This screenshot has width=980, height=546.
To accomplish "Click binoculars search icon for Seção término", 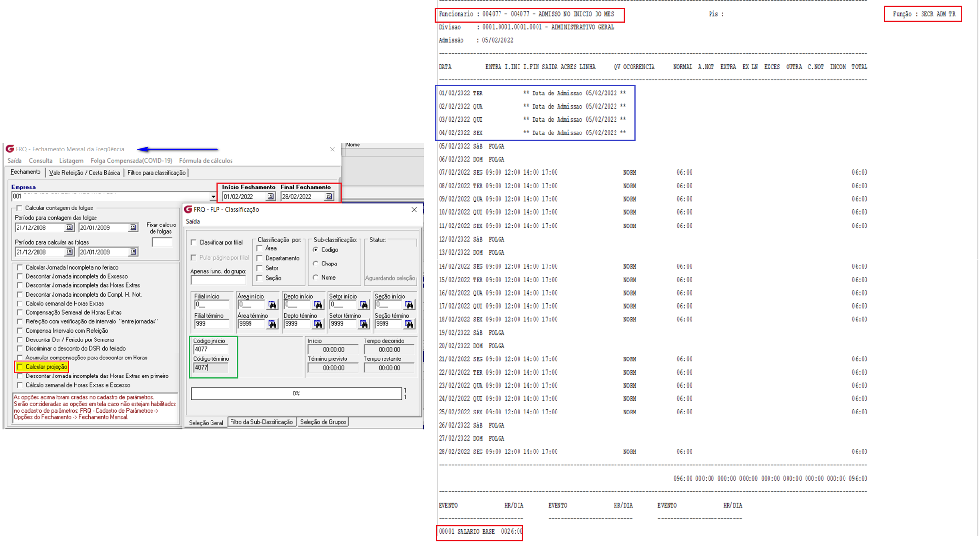I will click(x=409, y=324).
